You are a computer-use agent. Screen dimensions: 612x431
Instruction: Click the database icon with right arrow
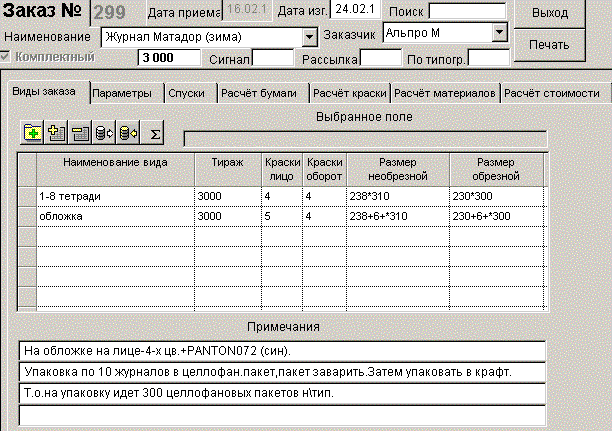point(104,131)
